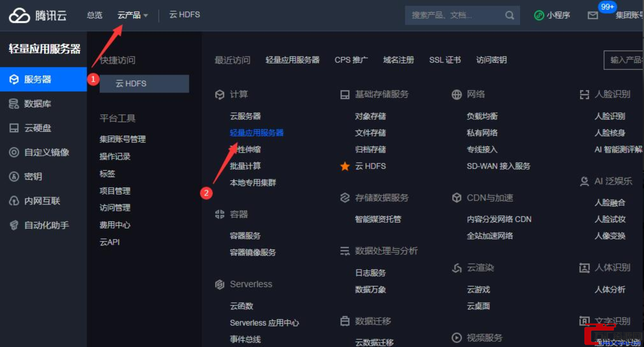Open the 操作记录 link

pyautogui.click(x=115, y=156)
